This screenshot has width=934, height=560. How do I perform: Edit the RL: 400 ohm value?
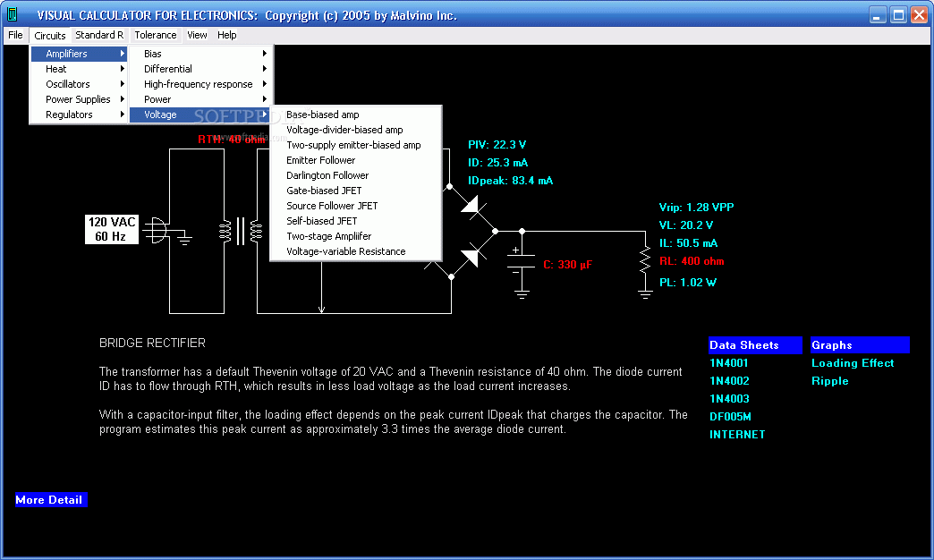692,261
